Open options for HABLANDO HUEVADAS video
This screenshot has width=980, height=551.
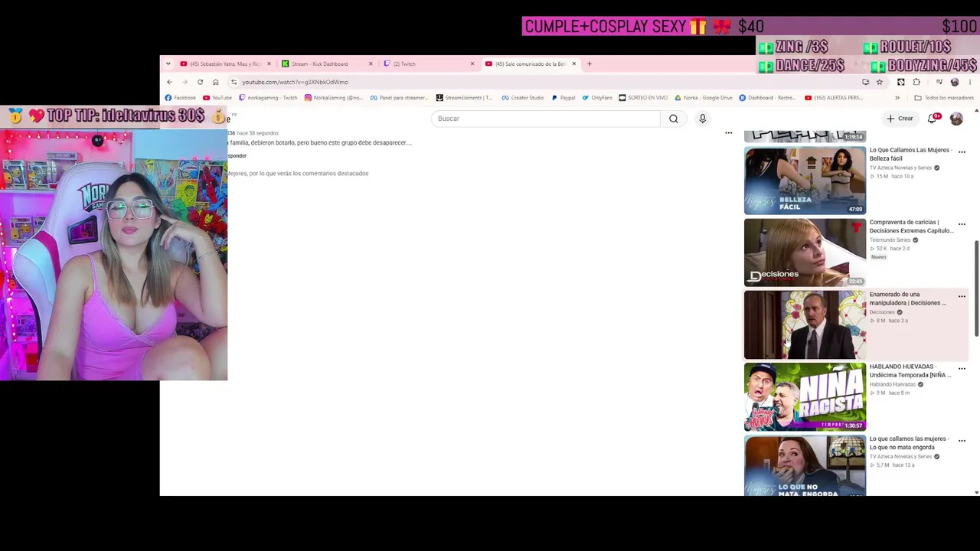pos(962,369)
